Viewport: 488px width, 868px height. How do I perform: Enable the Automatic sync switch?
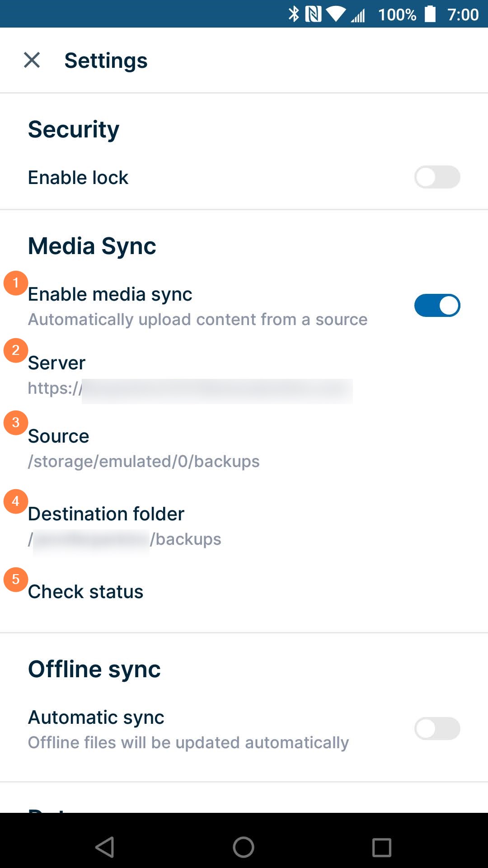(437, 729)
